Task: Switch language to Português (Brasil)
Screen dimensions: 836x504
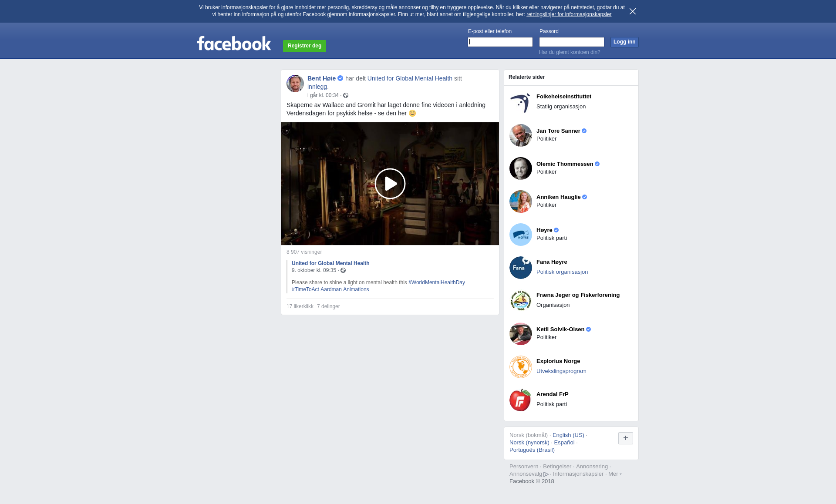Action: click(x=532, y=450)
